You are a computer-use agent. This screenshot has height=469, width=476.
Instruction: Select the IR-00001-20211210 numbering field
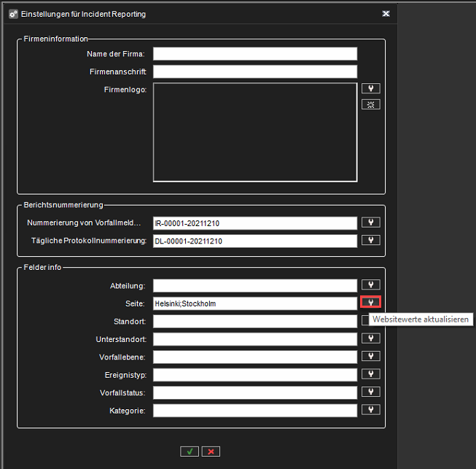pyautogui.click(x=254, y=223)
